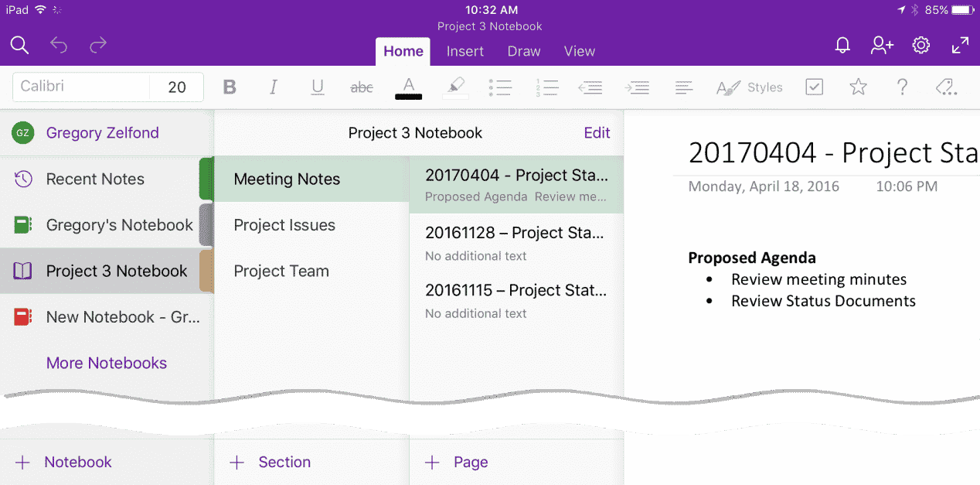Open the font size selector
Image resolution: width=980 pixels, height=485 pixels.
click(176, 87)
